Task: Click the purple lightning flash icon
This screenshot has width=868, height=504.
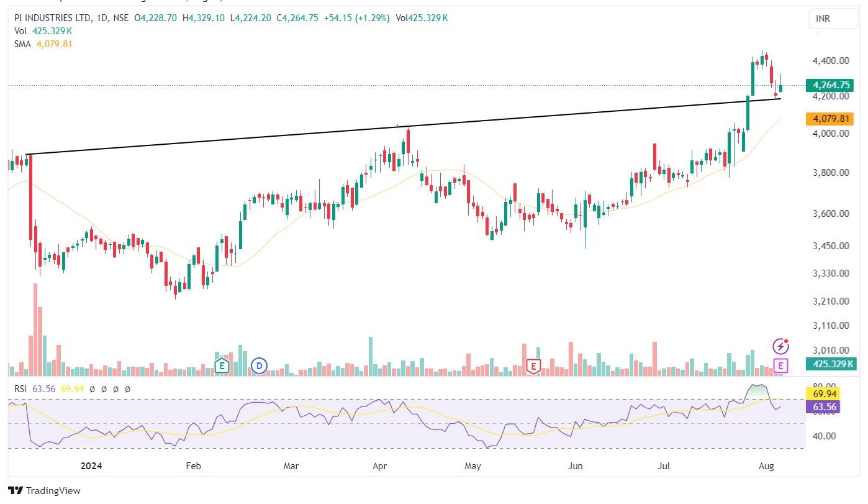Action: pos(781,346)
